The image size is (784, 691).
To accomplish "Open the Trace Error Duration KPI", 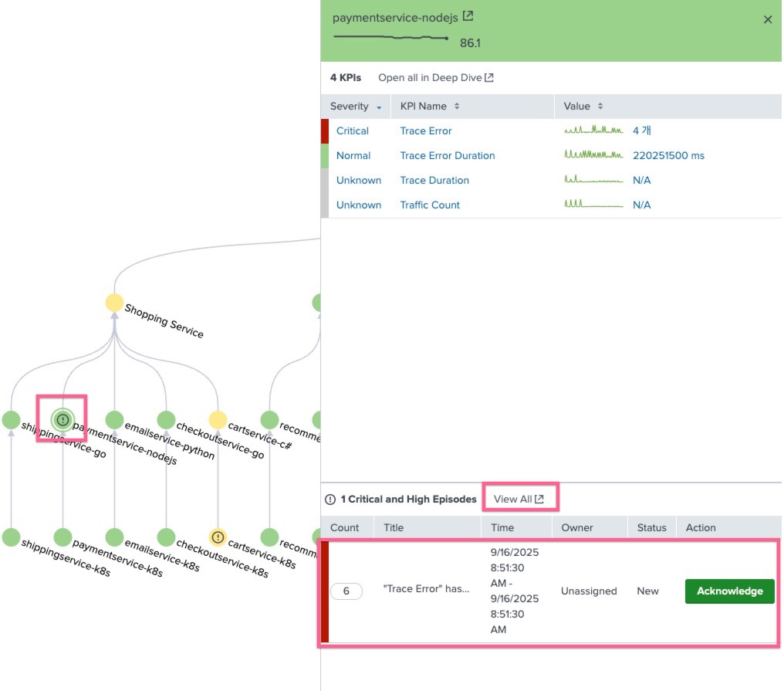I will click(x=447, y=156).
